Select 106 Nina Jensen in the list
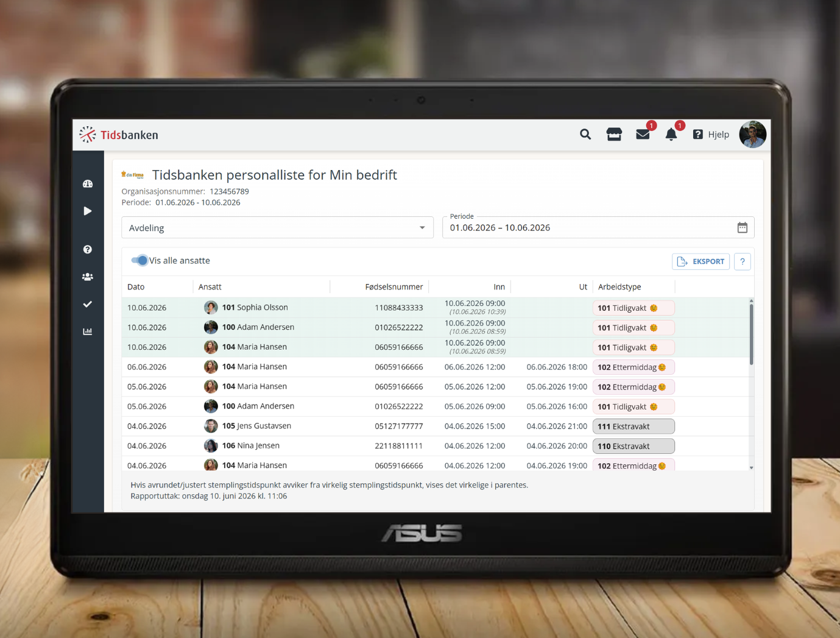 click(251, 445)
